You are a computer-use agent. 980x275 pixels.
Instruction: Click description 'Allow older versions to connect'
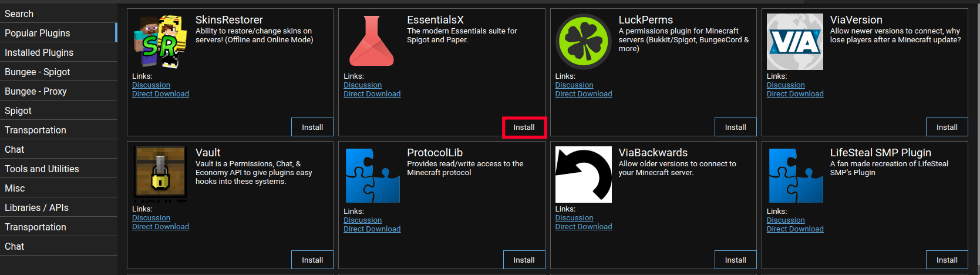click(677, 168)
